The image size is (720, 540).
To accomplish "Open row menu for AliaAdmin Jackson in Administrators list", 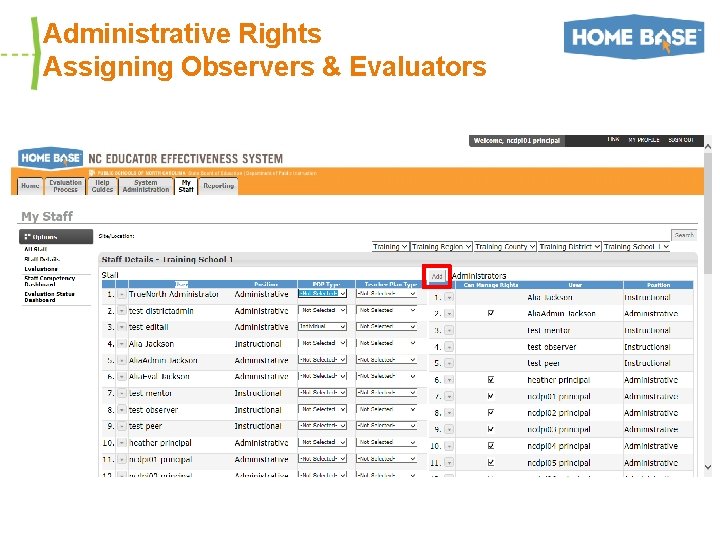I will coord(449,314).
